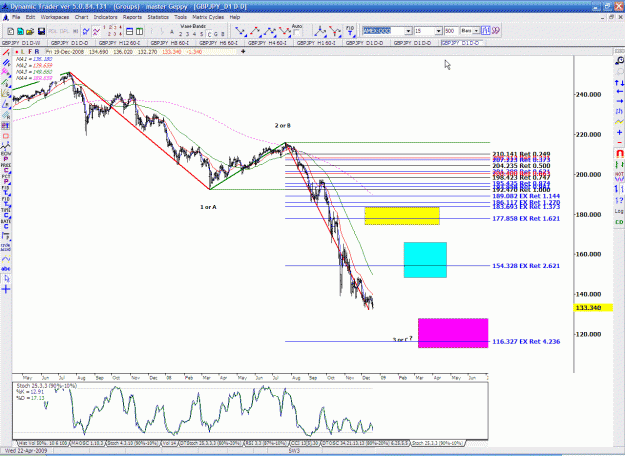Select the Vol 14 indicator tab

click(169, 443)
